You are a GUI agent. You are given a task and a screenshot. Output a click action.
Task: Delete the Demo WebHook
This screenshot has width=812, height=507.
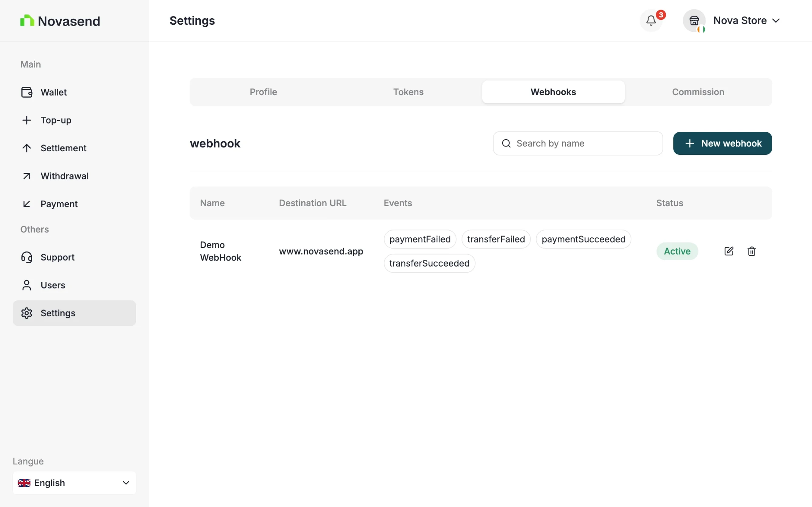coord(752,251)
